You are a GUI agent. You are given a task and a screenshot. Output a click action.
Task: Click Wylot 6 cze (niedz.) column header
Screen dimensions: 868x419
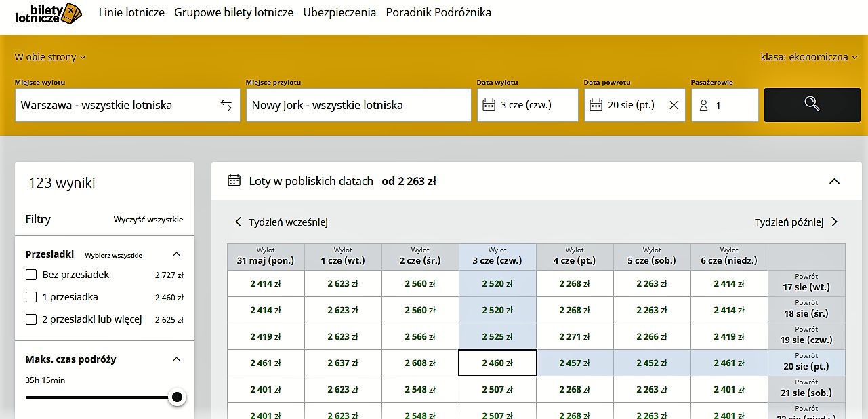(x=729, y=256)
